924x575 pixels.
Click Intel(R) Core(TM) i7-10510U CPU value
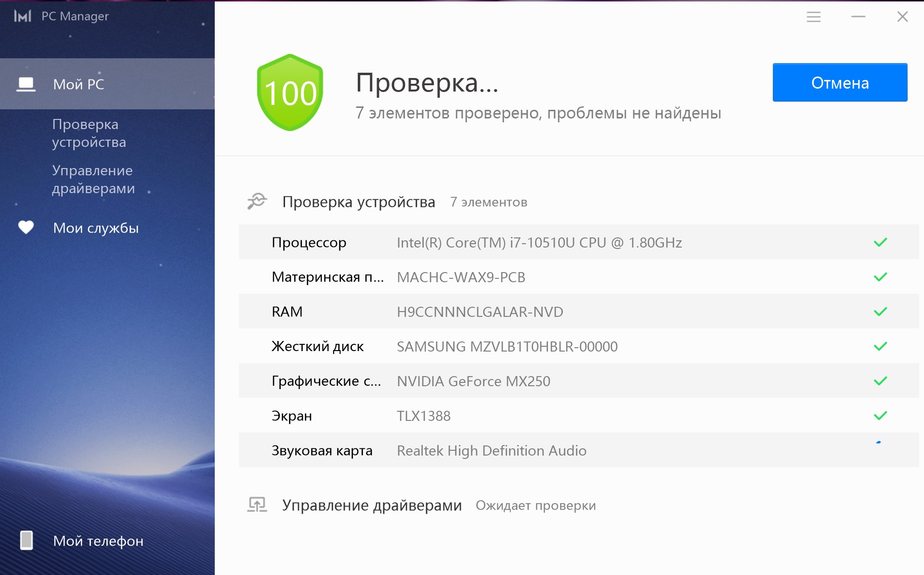[x=539, y=242]
